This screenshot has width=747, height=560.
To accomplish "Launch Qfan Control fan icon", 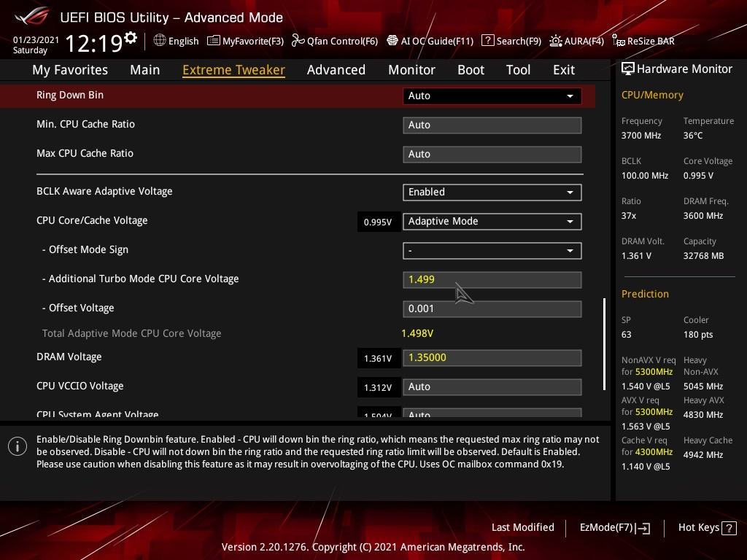I will pyautogui.click(x=298, y=41).
